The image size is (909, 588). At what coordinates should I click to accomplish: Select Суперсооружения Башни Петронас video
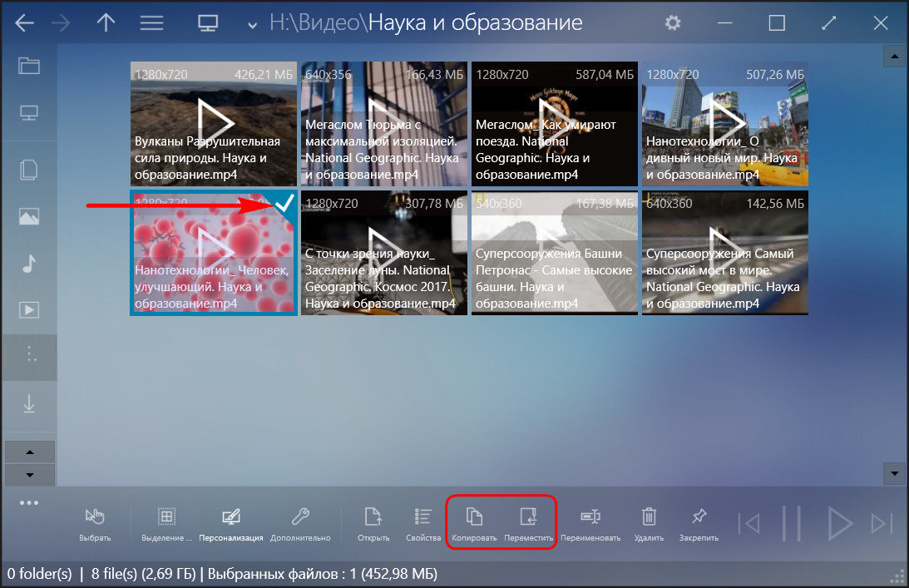pyautogui.click(x=554, y=253)
